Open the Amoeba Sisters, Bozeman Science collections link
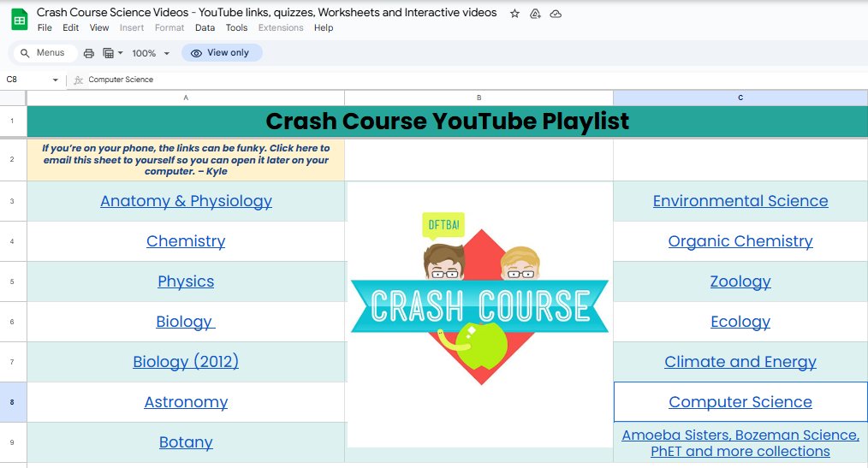This screenshot has height=468, width=868. [x=740, y=443]
